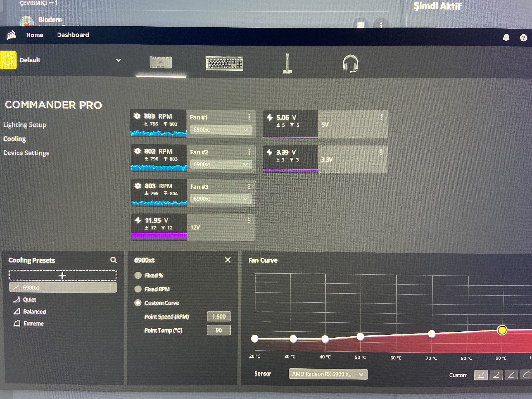Image resolution: width=532 pixels, height=399 pixels.
Task: Click the 5.06 V lightning bolt icon
Action: (270, 117)
